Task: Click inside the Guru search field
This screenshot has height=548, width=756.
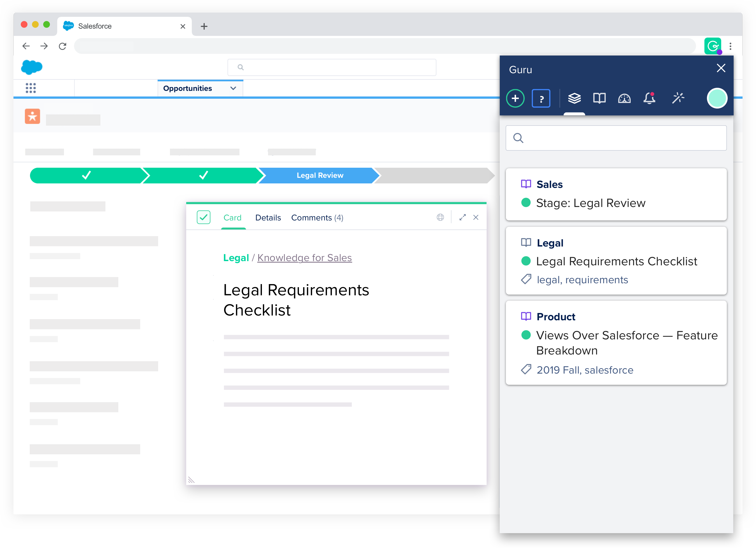Action: 616,138
